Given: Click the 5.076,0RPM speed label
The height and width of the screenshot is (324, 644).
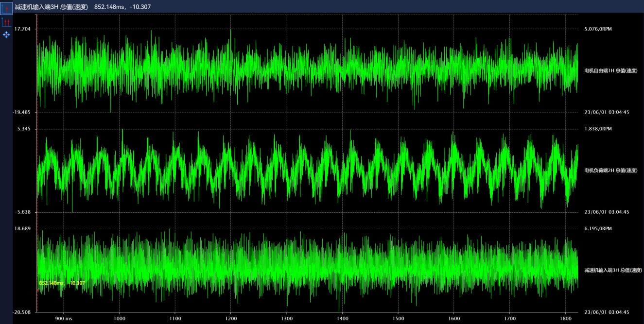Looking at the screenshot, I should click(x=598, y=29).
